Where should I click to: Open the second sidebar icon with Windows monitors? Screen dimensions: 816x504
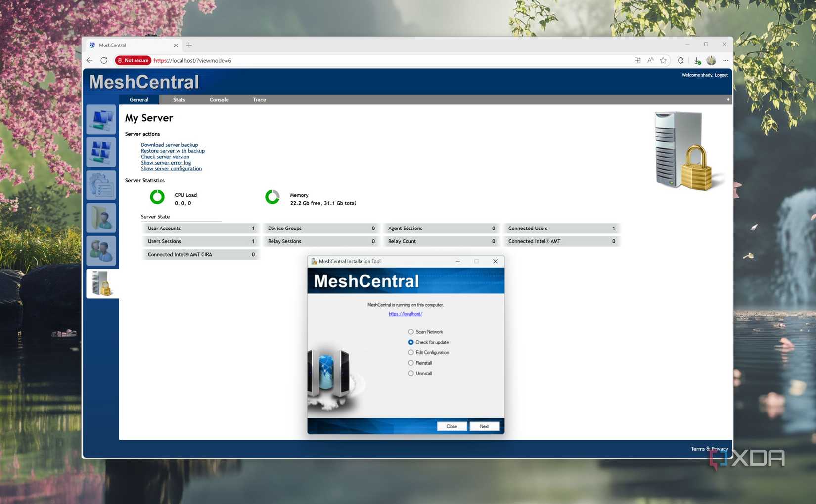pos(101,152)
